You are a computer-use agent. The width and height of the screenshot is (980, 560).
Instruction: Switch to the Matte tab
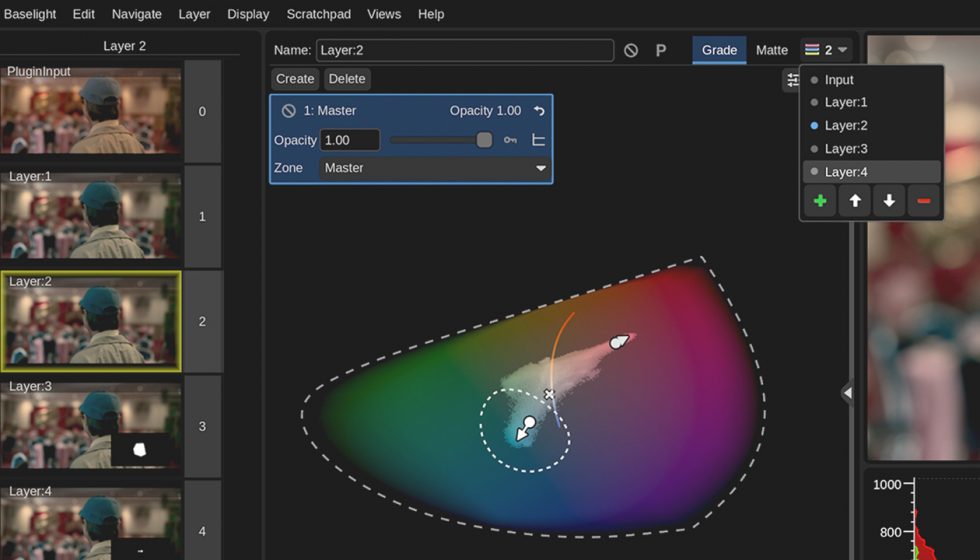[x=771, y=50]
